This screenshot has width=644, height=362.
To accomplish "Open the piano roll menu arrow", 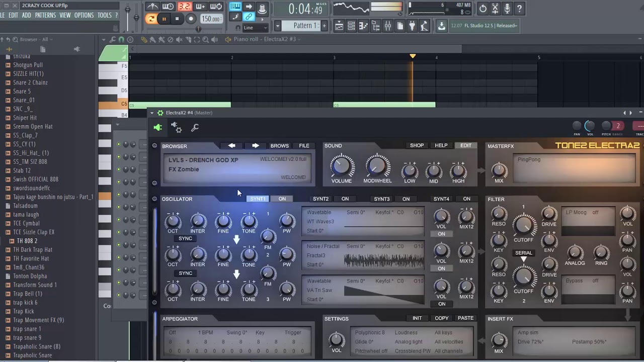I will pyautogui.click(x=103, y=39).
